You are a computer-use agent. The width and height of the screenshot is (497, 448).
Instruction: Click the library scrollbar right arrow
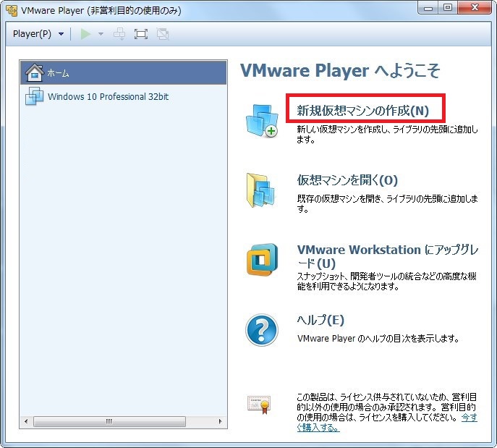[x=220, y=421]
